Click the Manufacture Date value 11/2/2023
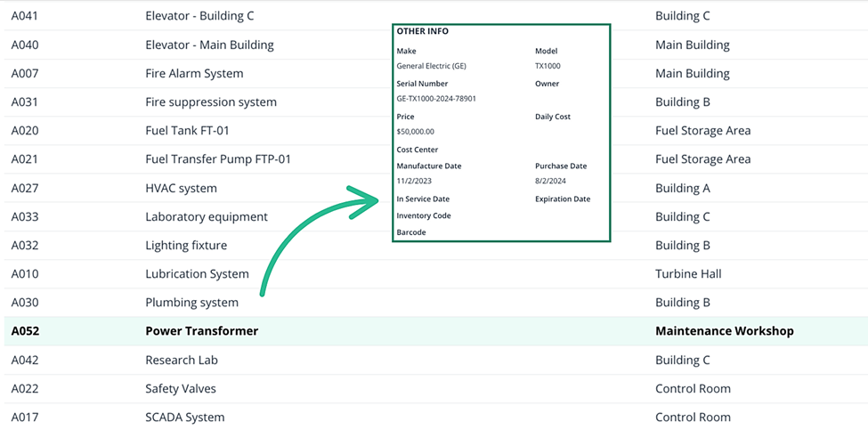Image resolution: width=868 pixels, height=430 pixels. [x=415, y=181]
